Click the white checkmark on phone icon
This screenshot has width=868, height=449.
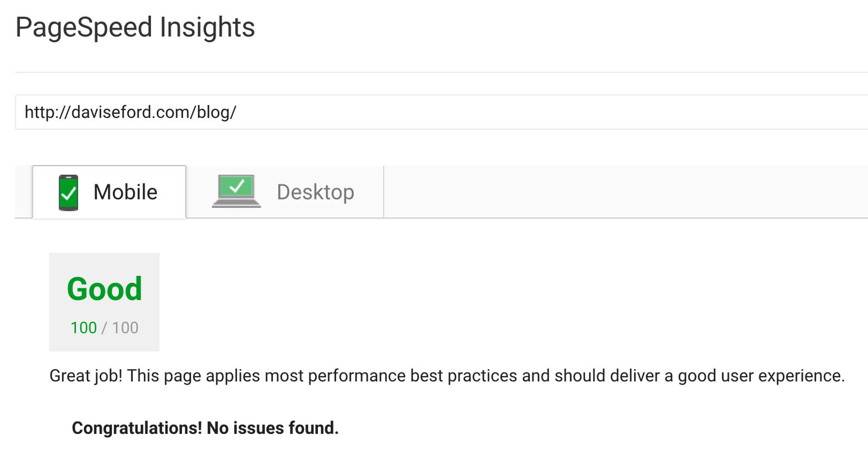coord(69,192)
